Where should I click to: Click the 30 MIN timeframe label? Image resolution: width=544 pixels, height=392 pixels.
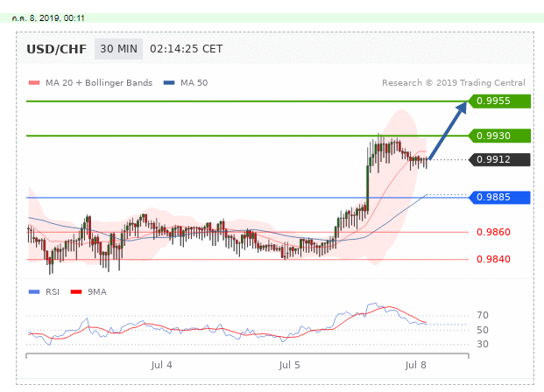[118, 49]
